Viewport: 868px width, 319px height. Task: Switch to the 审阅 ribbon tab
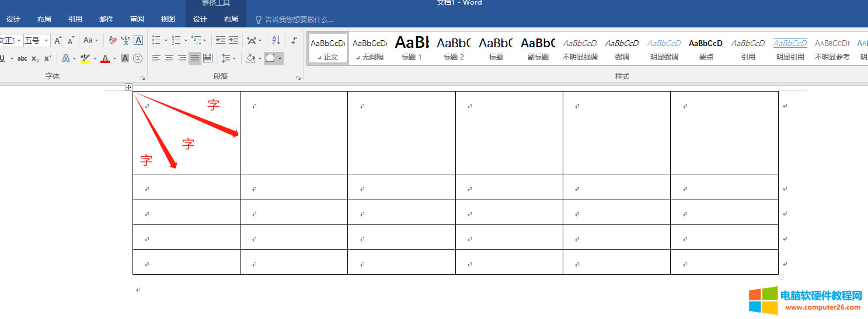click(x=137, y=19)
